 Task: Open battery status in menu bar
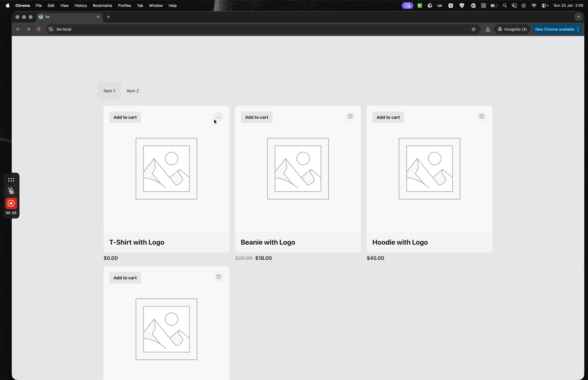point(494,5)
